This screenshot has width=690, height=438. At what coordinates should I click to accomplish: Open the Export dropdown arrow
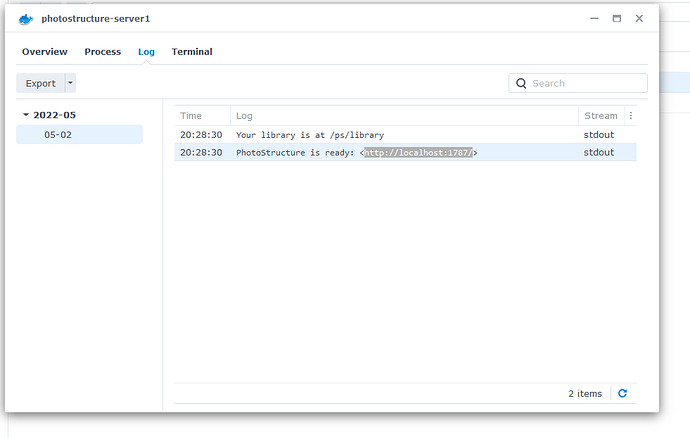[x=70, y=83]
